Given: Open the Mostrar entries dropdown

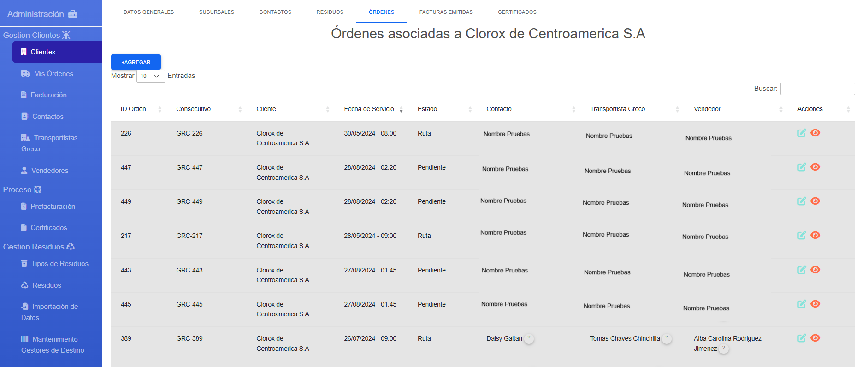Looking at the screenshot, I should click(151, 76).
